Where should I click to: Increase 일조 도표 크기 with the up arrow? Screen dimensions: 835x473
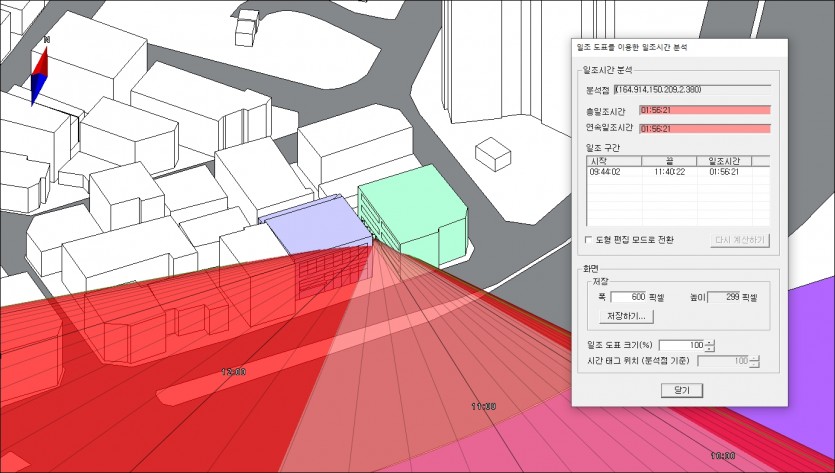coord(710,342)
